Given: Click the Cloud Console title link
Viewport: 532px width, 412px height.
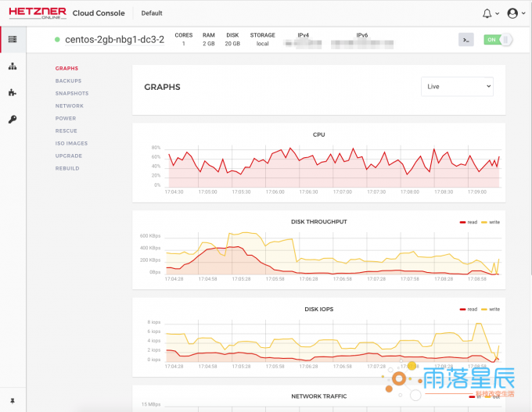Looking at the screenshot, I should point(99,13).
